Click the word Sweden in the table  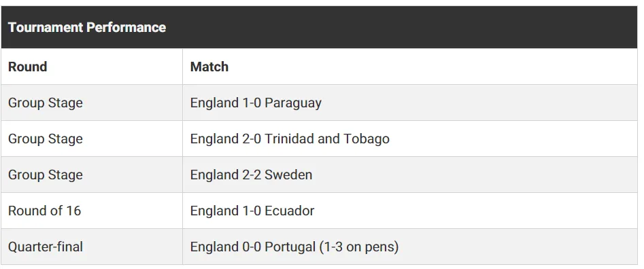[288, 175]
